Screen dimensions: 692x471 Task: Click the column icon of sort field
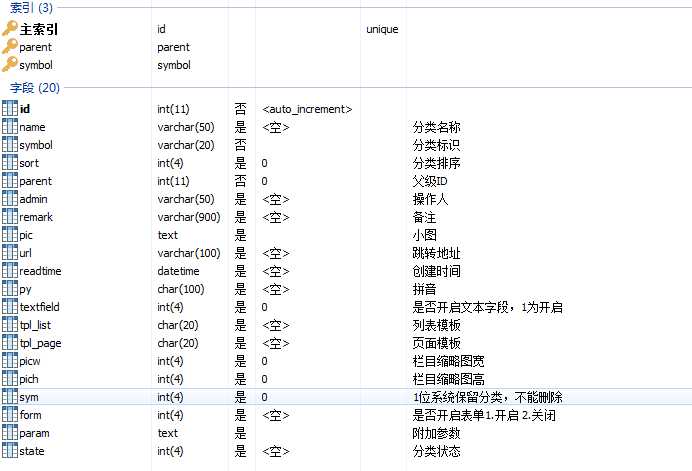click(x=10, y=163)
